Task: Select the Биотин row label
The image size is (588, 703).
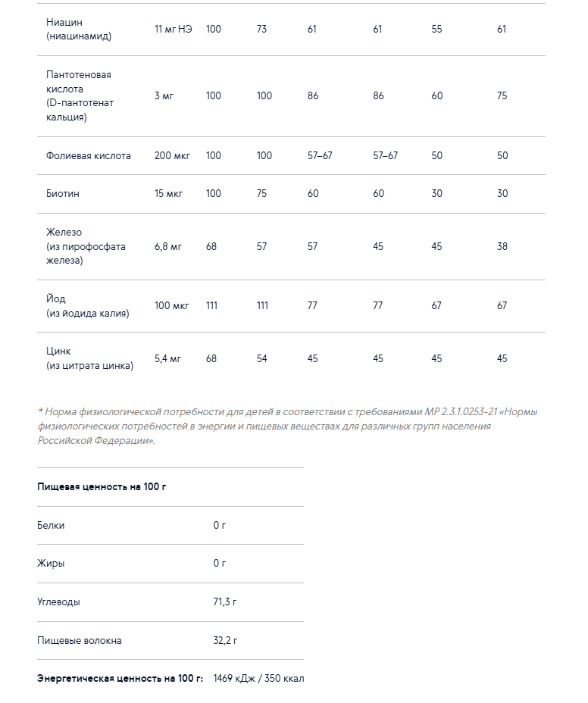Action: coord(62,194)
